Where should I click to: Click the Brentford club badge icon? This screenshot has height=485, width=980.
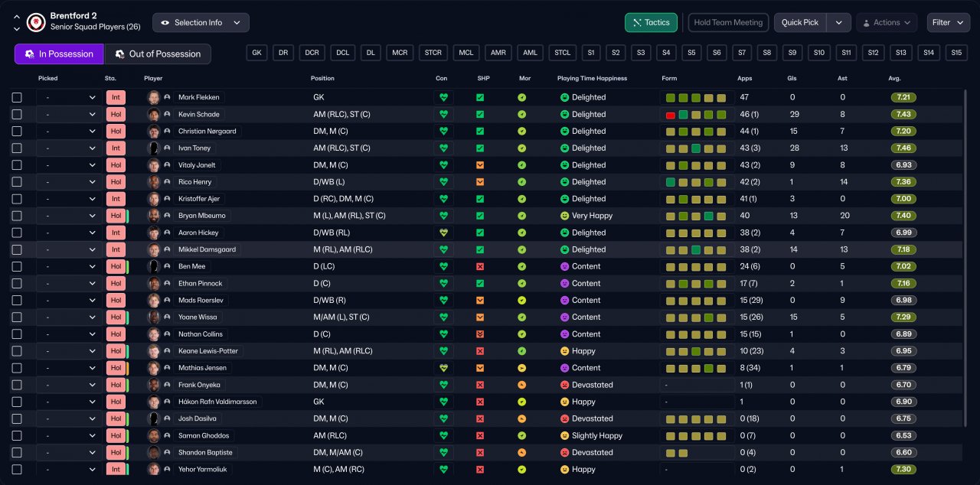tap(35, 23)
